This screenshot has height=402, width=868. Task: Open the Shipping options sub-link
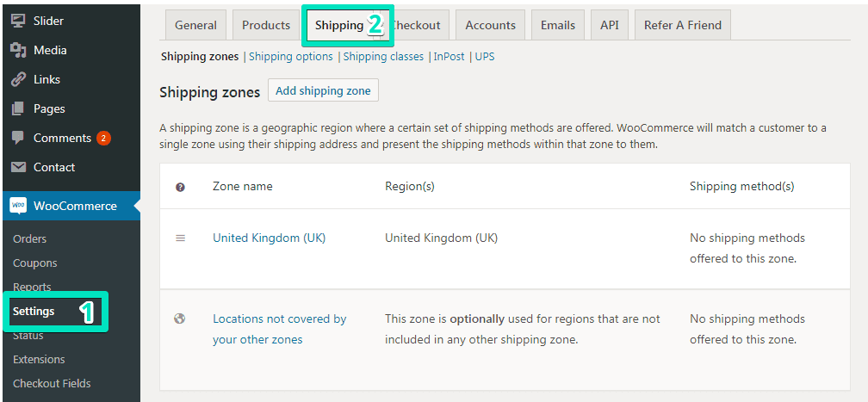tap(290, 57)
